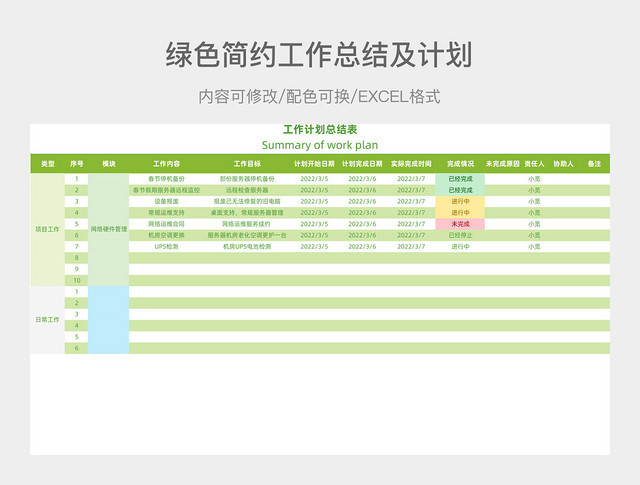This screenshot has height=485, width=640.
Task: Click actual finish 2022/3/7 in 网络运维合同 row
Action: (x=411, y=224)
